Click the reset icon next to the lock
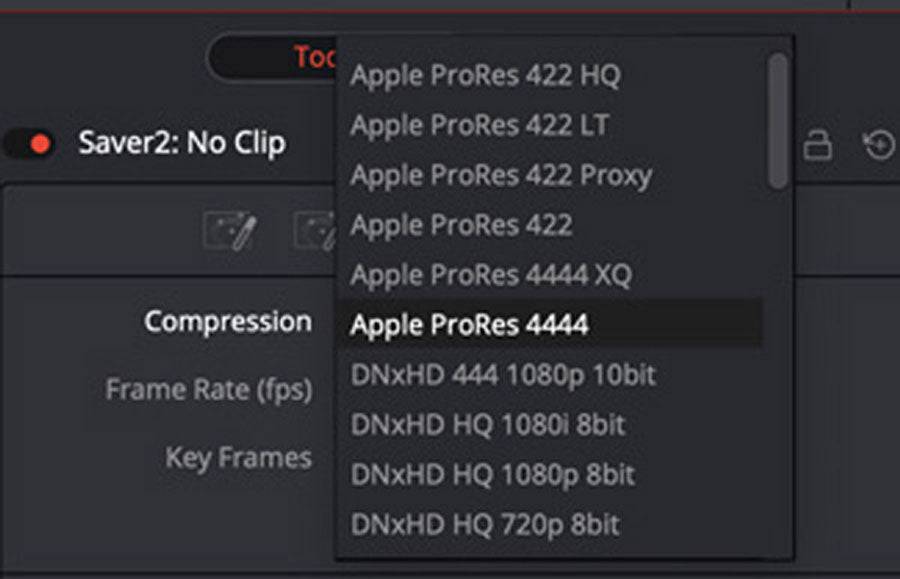Image resolution: width=900 pixels, height=579 pixels. pos(879,145)
